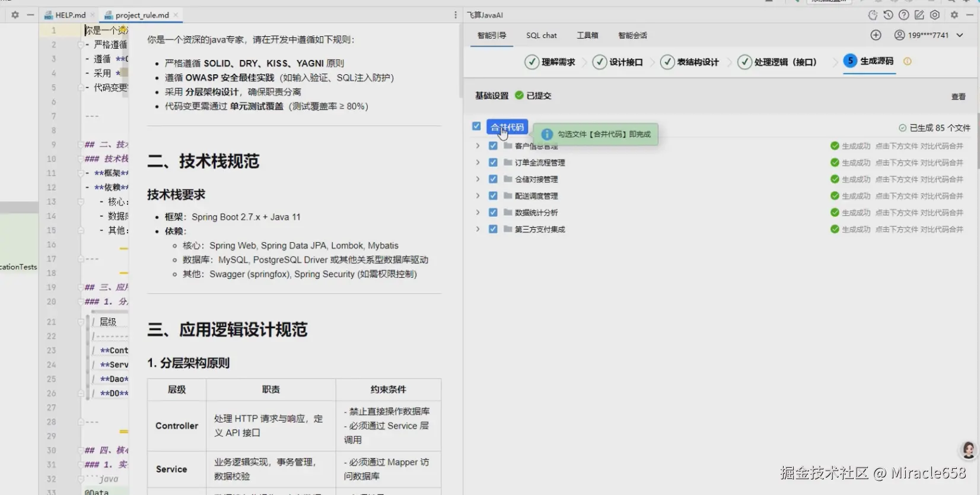Screen dimensions: 980x495
Task: Open the gear options of JavaAI panel
Action: click(x=954, y=15)
